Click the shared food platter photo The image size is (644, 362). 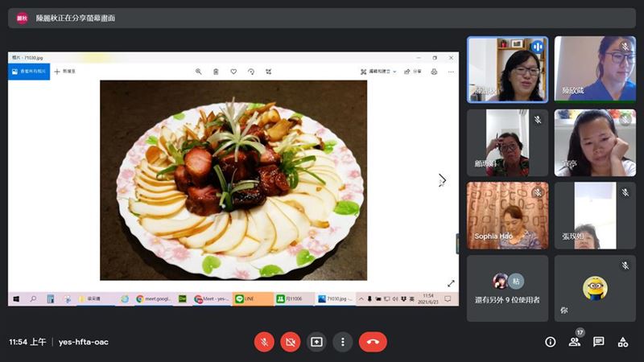233,180
